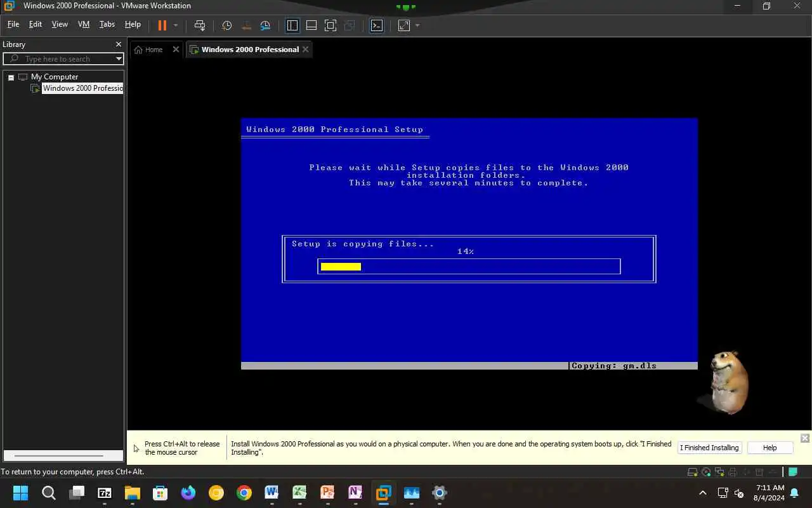This screenshot has height=508, width=812.
Task: Collapse the My Computer tree node
Action: 11,77
